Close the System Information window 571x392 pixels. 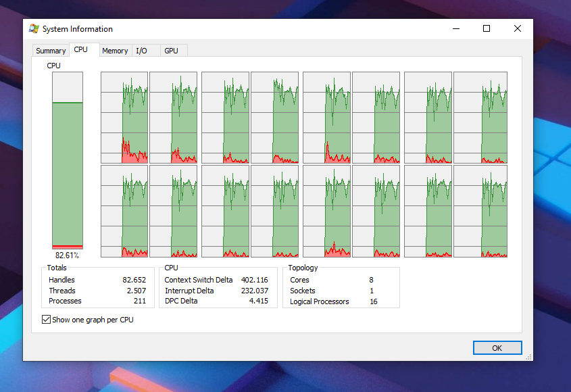pyautogui.click(x=518, y=29)
